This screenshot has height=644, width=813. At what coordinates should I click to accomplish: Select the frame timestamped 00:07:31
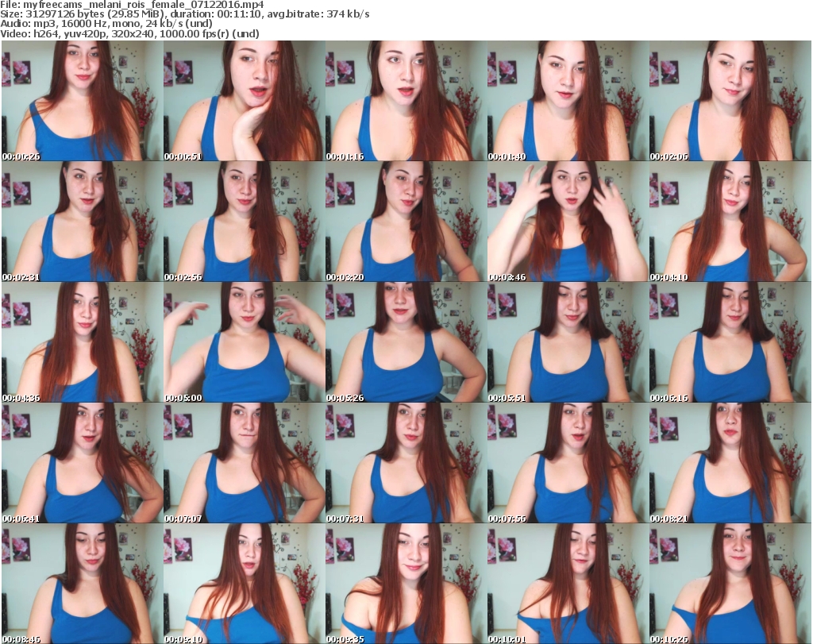(406, 463)
